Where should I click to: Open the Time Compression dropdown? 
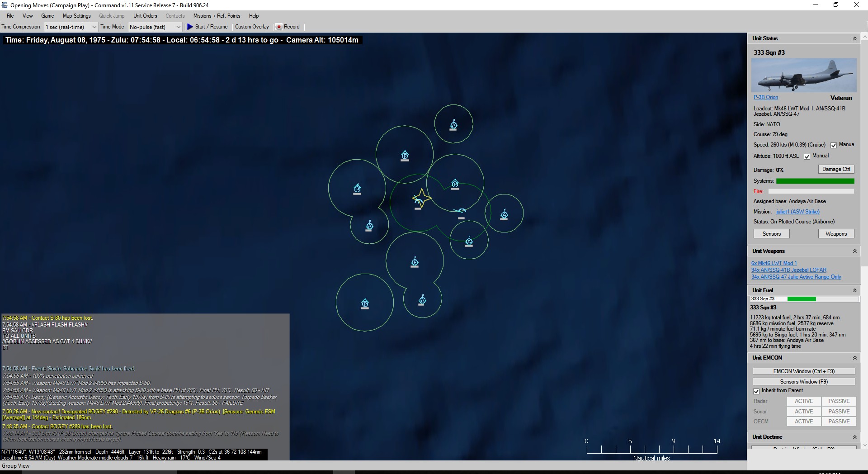(71, 27)
